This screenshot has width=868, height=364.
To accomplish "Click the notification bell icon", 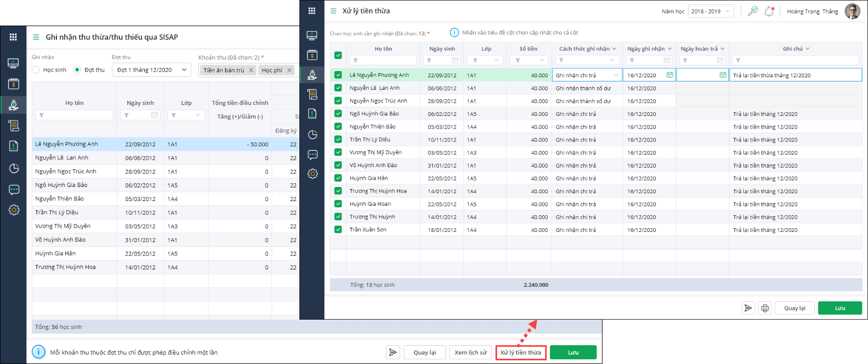I will (769, 11).
